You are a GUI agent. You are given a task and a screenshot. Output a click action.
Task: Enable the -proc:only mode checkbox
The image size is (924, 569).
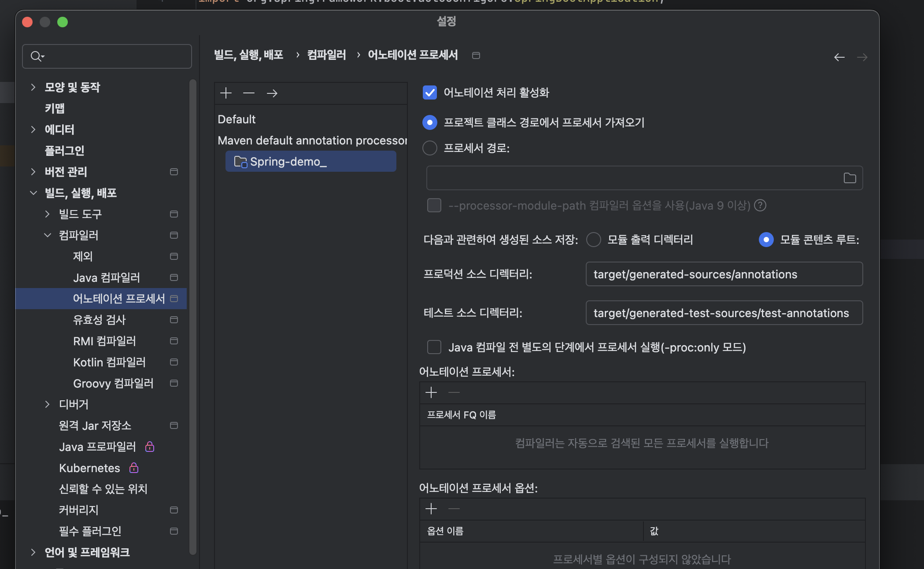click(x=434, y=347)
